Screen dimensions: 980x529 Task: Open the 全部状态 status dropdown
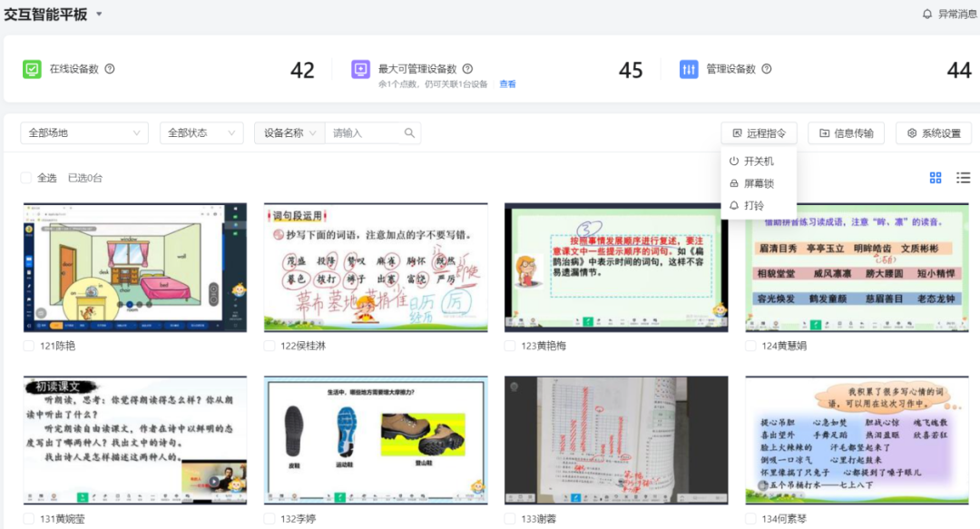pos(201,133)
